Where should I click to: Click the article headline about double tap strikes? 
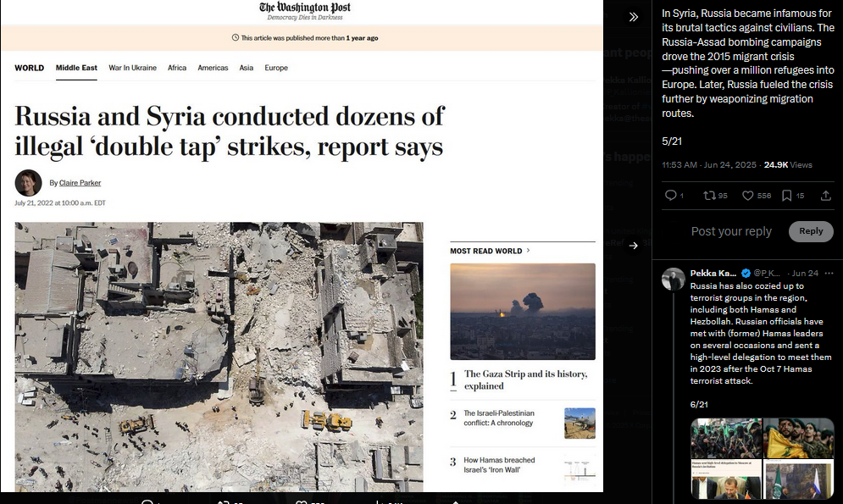click(x=230, y=131)
